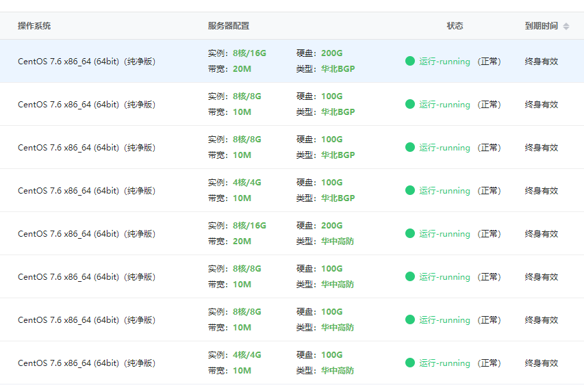
Task: Click the 状态 column header
Action: tap(455, 26)
